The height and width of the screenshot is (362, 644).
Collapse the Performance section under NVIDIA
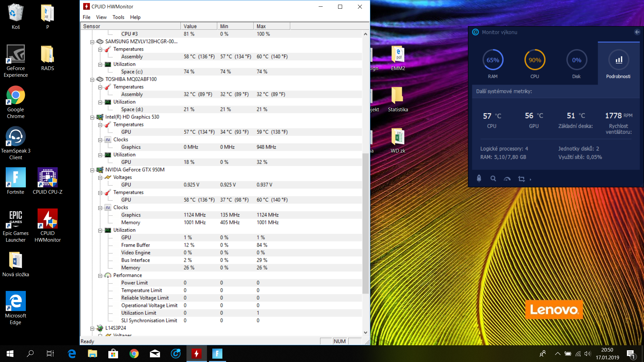[100, 276]
